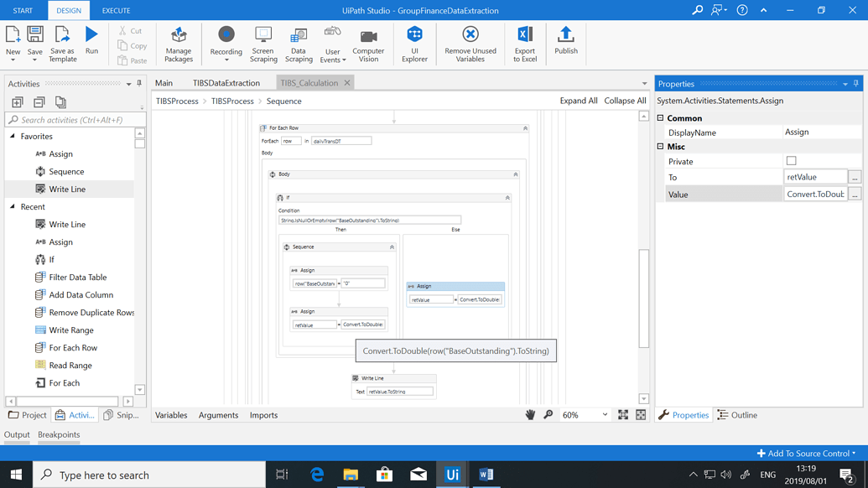
Task: Launch the Screen Scraping tool
Action: 263,44
